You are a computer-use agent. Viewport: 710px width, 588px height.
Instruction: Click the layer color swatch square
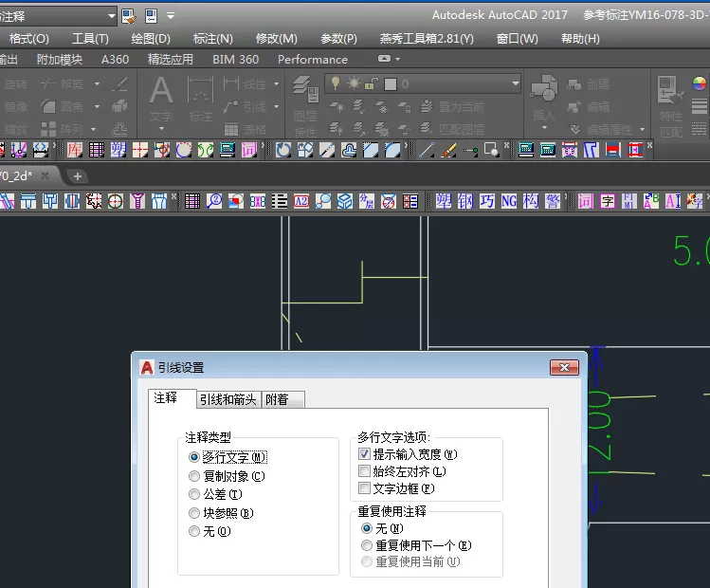click(391, 84)
